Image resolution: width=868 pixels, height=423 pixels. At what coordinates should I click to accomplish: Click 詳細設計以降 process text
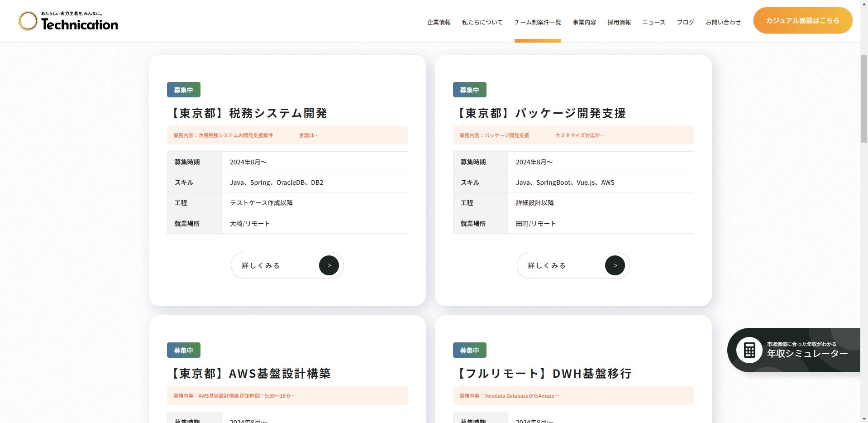tap(535, 203)
